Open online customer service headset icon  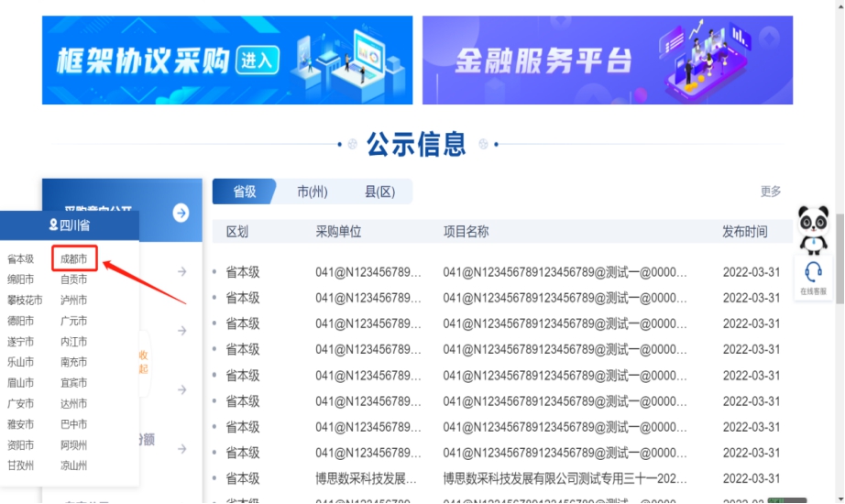pyautogui.click(x=813, y=272)
